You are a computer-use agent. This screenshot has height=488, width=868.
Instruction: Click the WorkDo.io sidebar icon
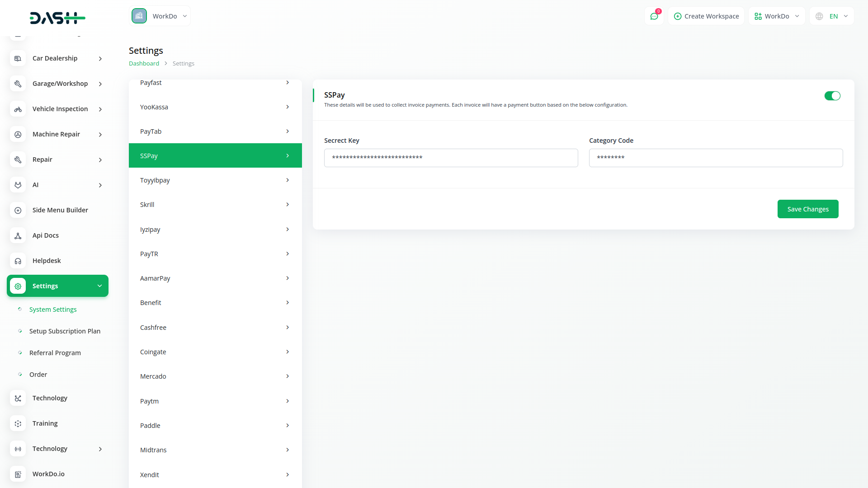(18, 474)
